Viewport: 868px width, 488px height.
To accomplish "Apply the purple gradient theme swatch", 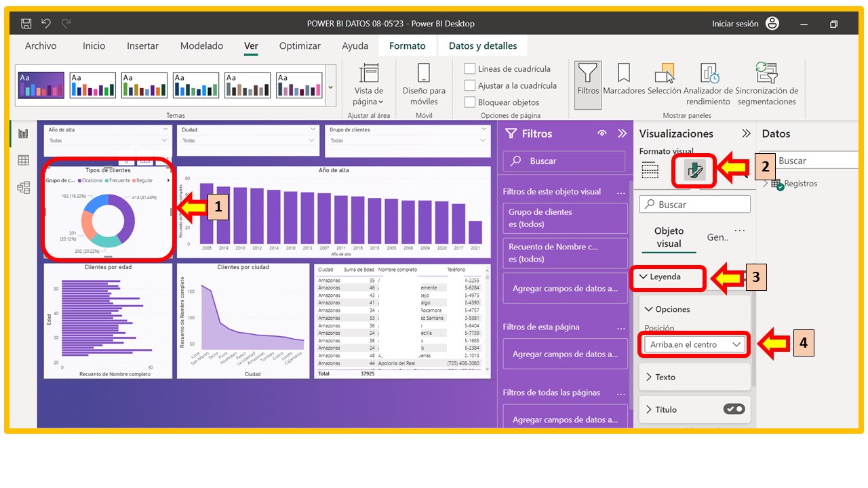I will point(41,86).
